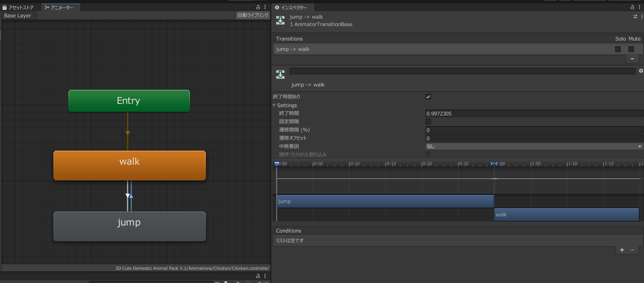Collapse the Settings foldout
Screen dimensions: 644x283
tap(274, 106)
